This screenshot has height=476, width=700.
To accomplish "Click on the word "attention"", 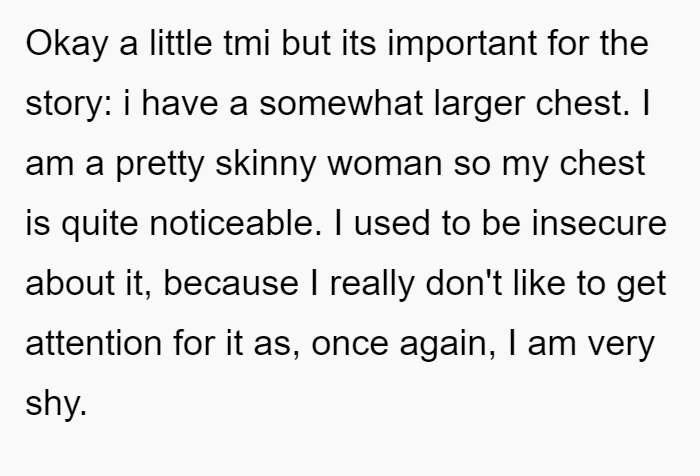I will [x=93, y=344].
